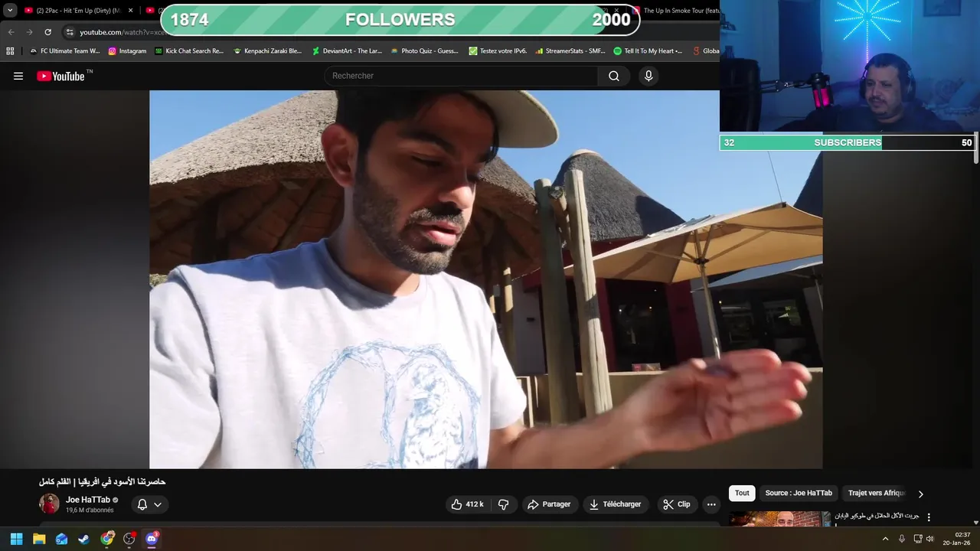Open Discord from the taskbar

click(152, 539)
